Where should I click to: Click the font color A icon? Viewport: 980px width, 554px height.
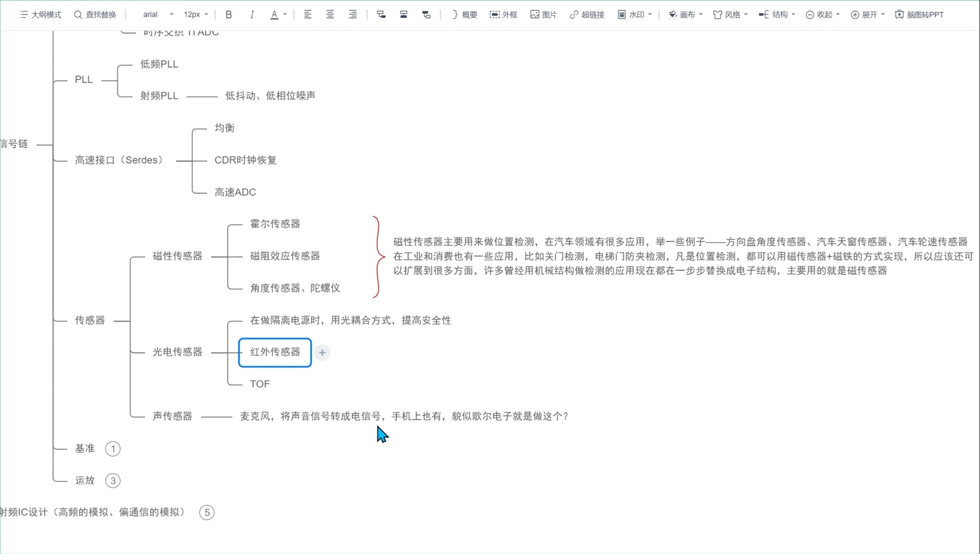click(274, 14)
